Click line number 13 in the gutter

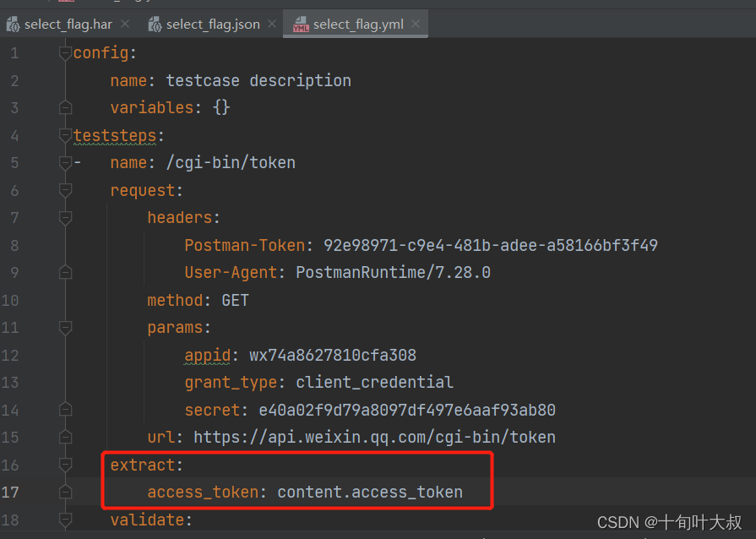click(10, 383)
